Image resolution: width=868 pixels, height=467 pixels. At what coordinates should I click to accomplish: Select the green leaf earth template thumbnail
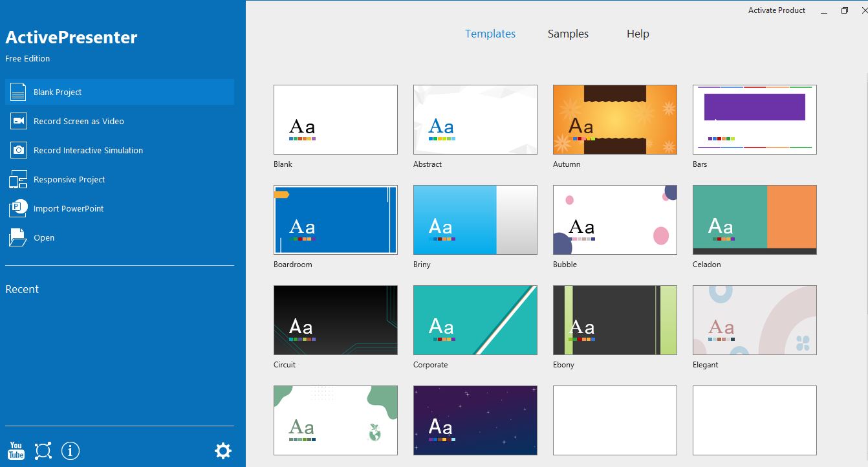click(336, 420)
